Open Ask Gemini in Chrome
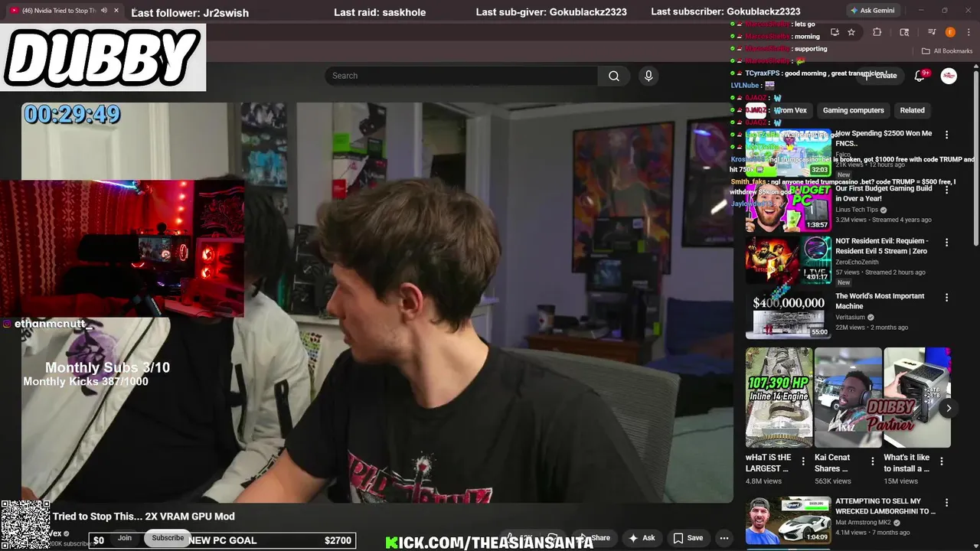980x551 pixels. coord(871,11)
